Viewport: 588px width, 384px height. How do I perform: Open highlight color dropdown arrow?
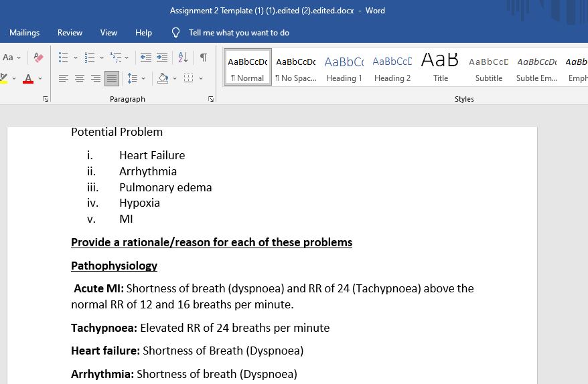pyautogui.click(x=14, y=78)
